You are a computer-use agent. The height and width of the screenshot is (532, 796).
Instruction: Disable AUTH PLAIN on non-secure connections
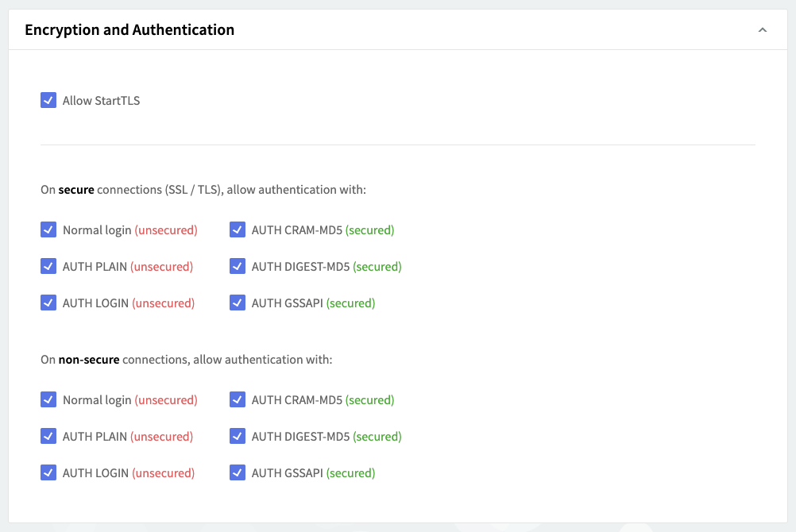coord(48,436)
